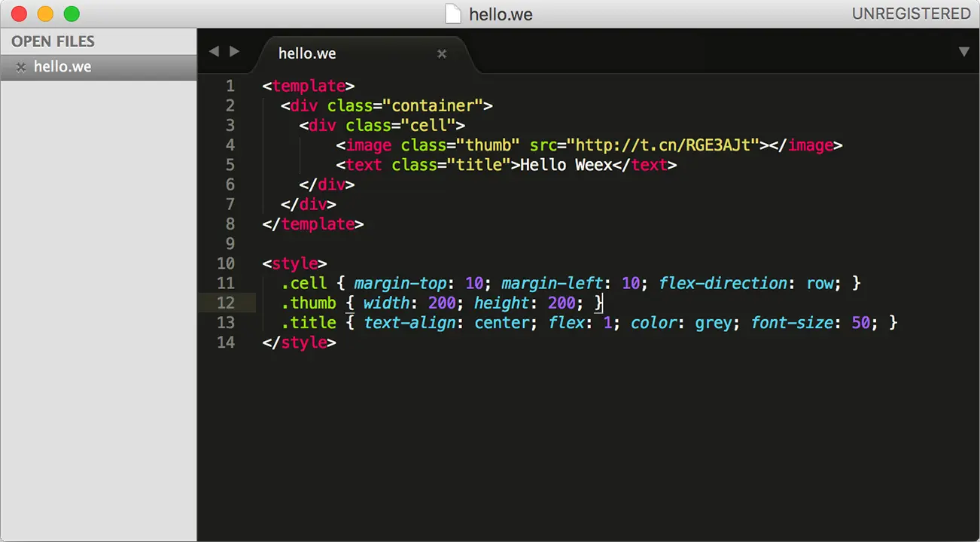
Task: Select line 12 by clicking its line number
Action: [x=226, y=303]
